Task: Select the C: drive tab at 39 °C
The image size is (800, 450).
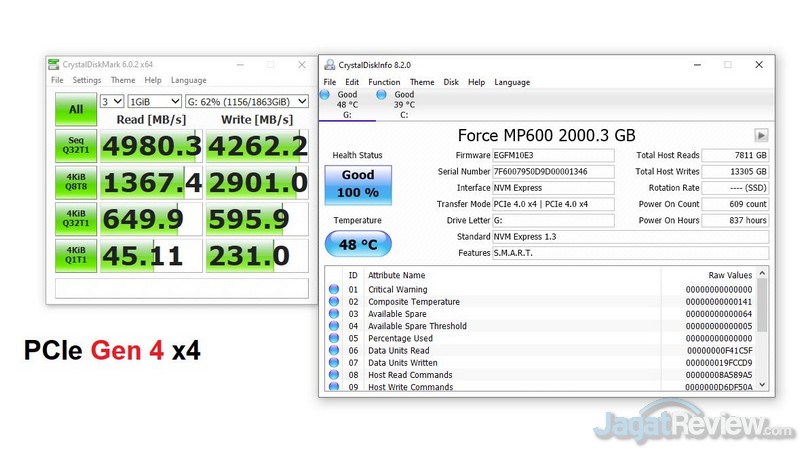Action: [x=404, y=105]
